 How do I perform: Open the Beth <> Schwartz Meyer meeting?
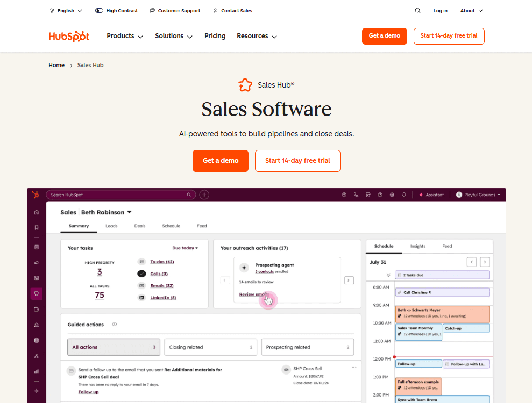pos(442,314)
